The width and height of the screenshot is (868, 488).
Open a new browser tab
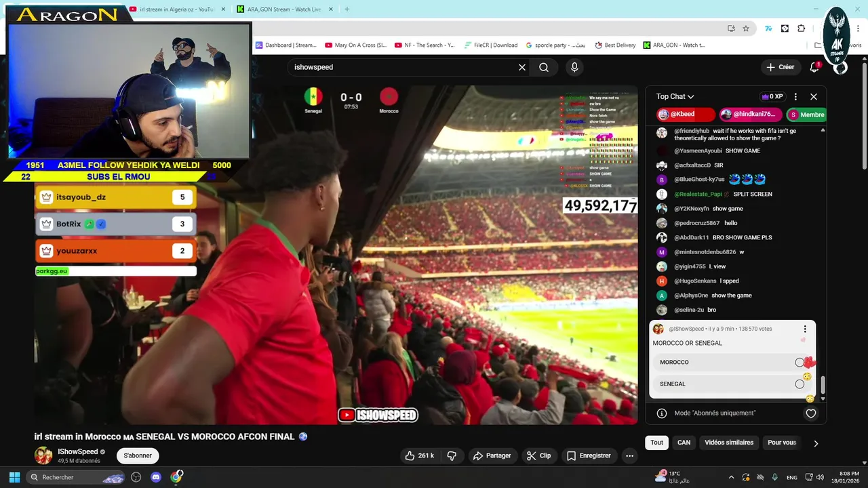pyautogui.click(x=347, y=9)
